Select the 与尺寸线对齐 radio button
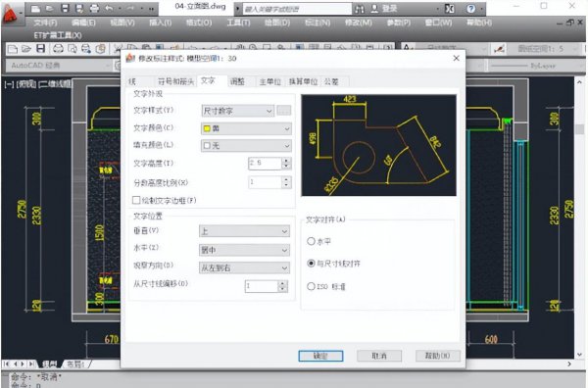Viewport: 588px width, 388px height. point(311,264)
